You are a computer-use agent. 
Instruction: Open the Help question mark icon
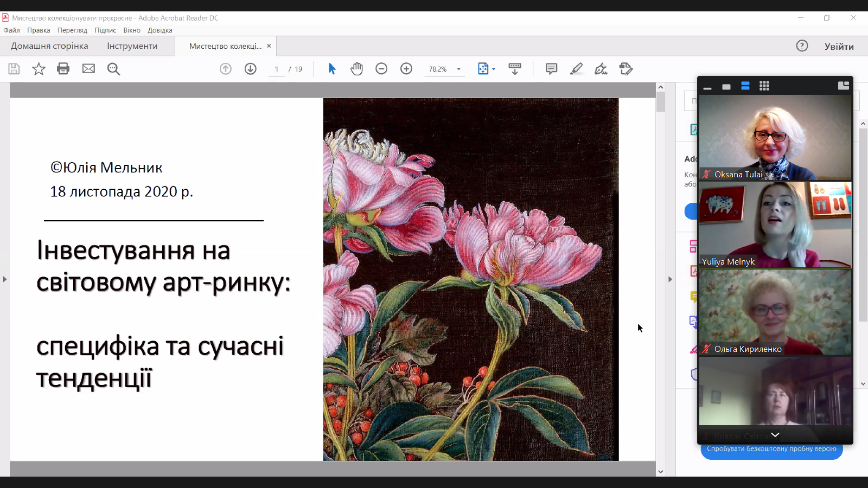pos(802,46)
